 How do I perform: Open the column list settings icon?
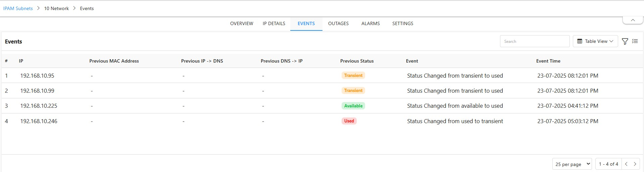coord(635,41)
